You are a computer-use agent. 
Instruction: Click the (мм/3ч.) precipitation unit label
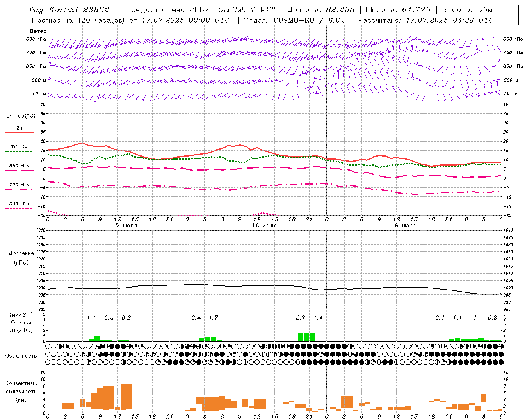(21, 315)
